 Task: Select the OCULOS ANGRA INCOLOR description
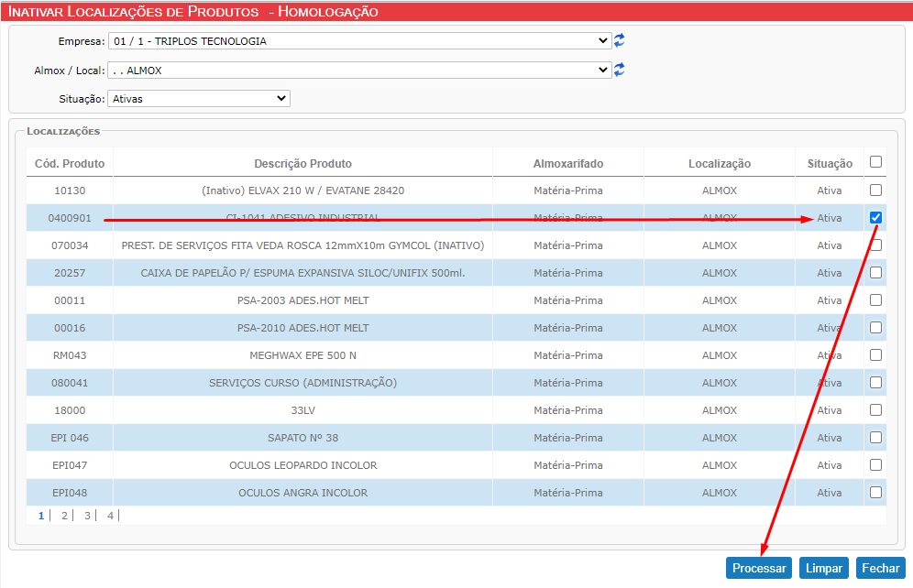click(302, 493)
